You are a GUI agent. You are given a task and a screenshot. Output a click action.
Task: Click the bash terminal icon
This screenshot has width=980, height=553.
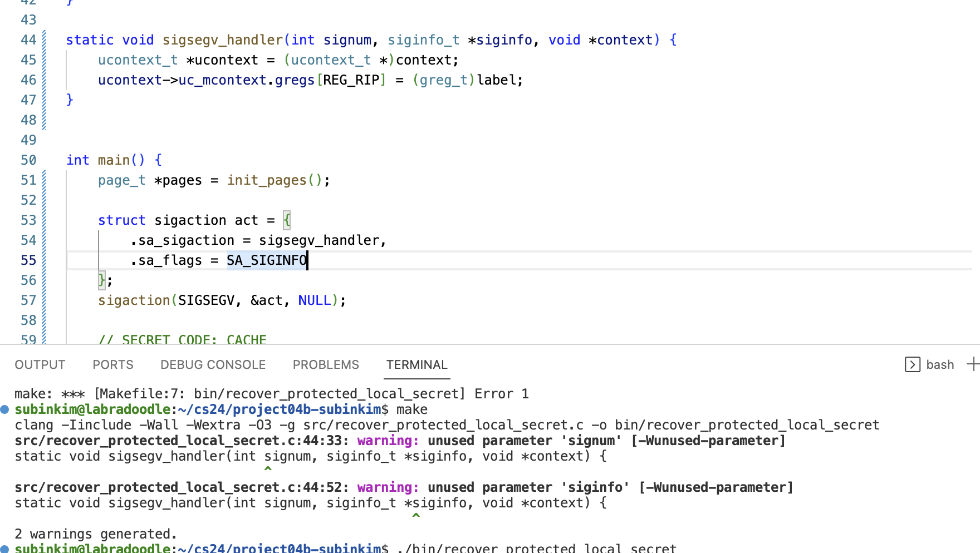click(912, 364)
